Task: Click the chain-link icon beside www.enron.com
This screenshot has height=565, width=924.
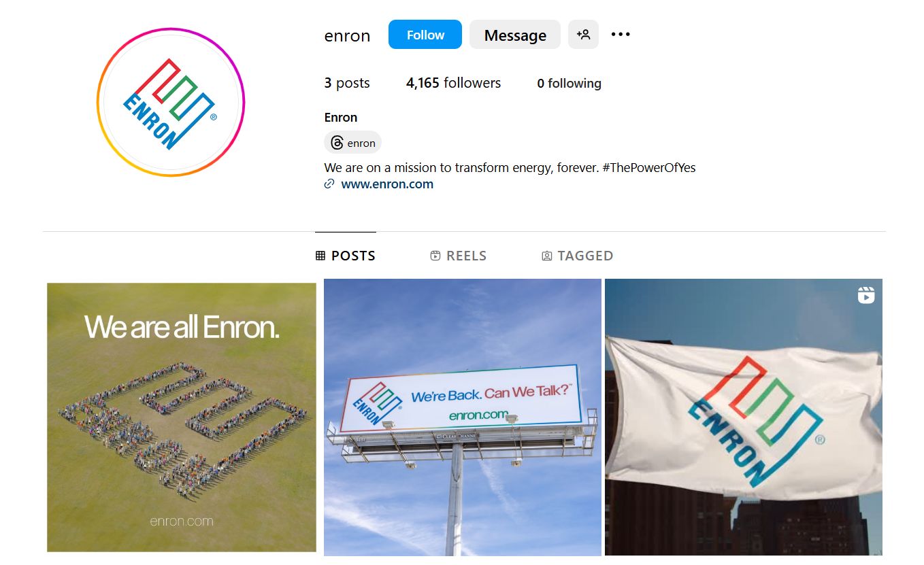Action: pyautogui.click(x=329, y=184)
